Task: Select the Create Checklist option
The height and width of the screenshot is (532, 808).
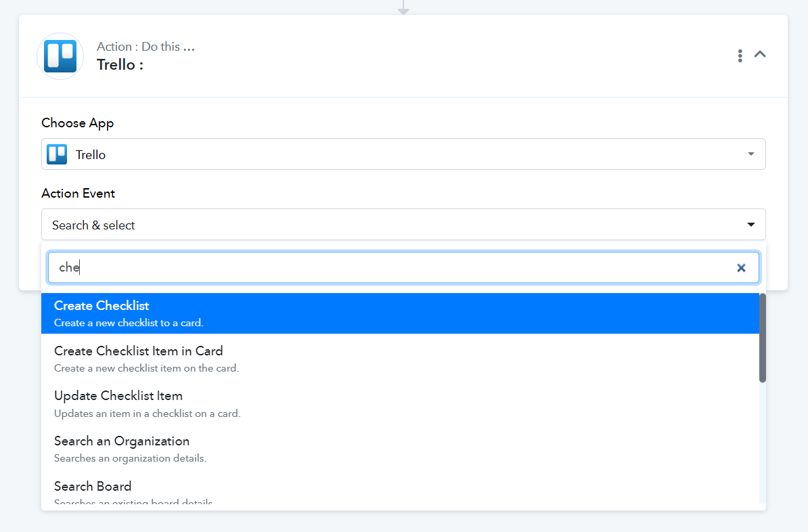Action: (400, 313)
